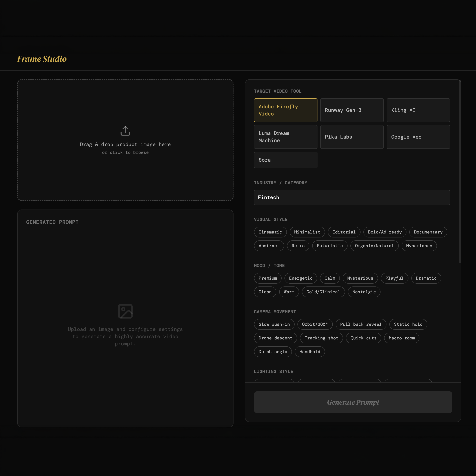Select Adobe Firefly Video tool

click(x=286, y=110)
